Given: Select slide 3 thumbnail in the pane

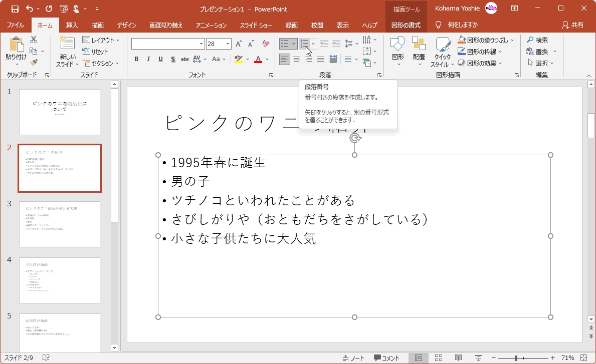Looking at the screenshot, I should (59, 225).
